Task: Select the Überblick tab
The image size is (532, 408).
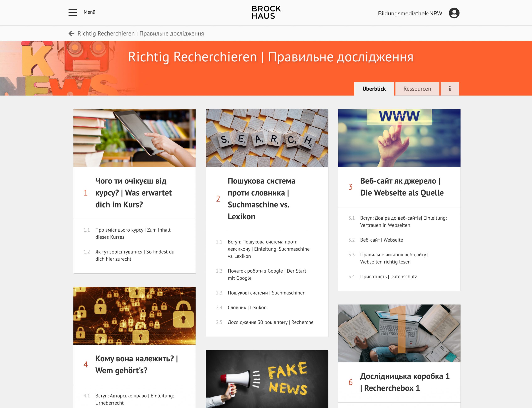Action: tap(374, 89)
